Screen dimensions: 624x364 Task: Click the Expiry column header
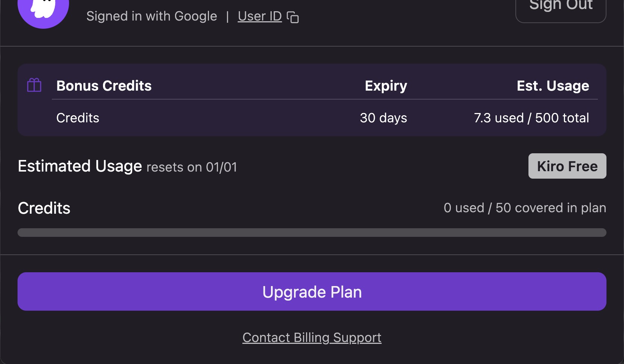coord(386,86)
